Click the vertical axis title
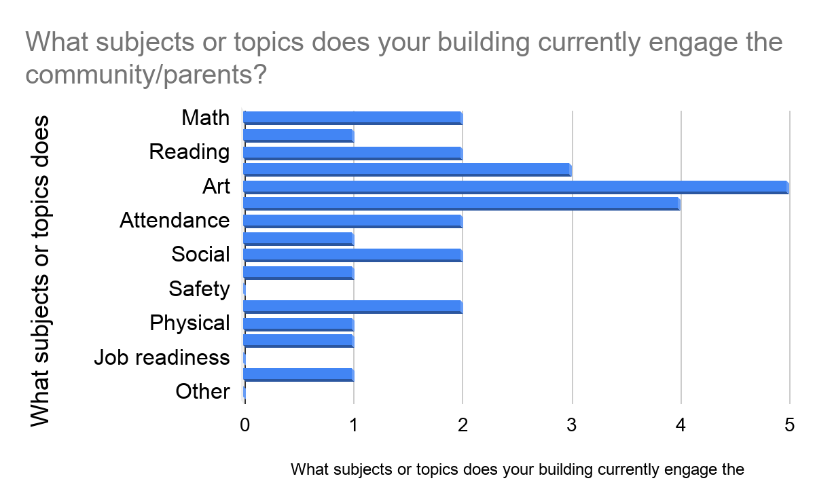The height and width of the screenshot is (504, 815). [x=40, y=270]
